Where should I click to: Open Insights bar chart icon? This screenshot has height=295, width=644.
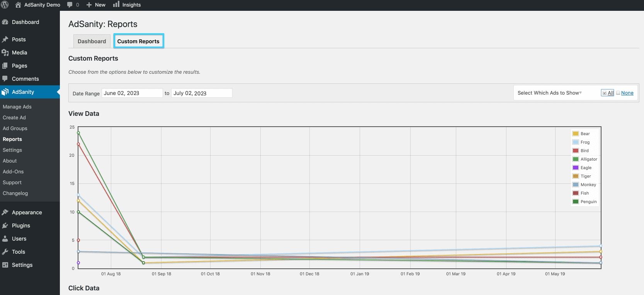click(x=116, y=5)
